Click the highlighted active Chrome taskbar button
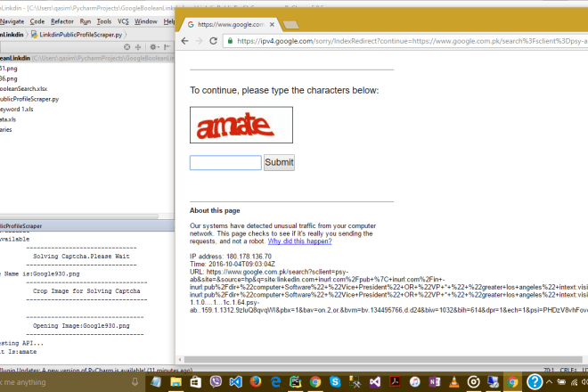The image size is (588, 392). [512, 382]
